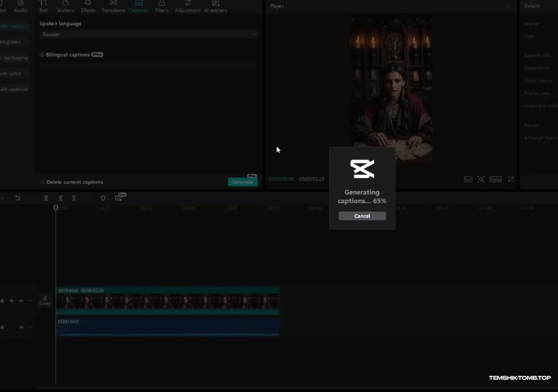This screenshot has height=392, width=558.
Task: Click the total duration 00:00:52:29 in player
Action: pos(311,179)
